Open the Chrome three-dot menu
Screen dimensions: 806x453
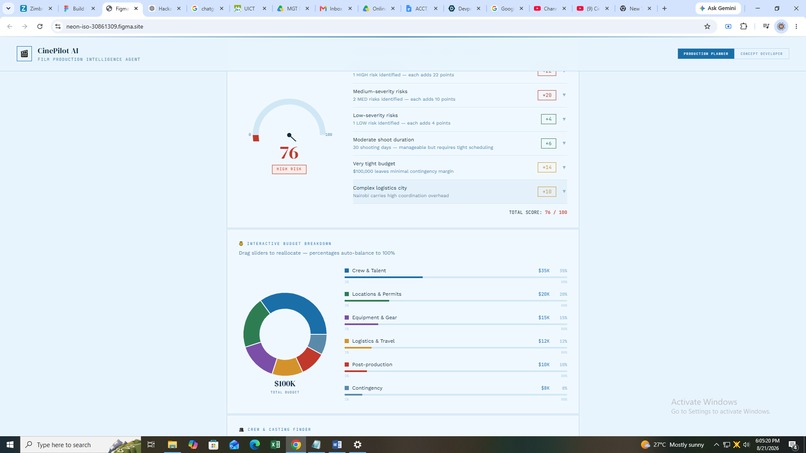click(x=796, y=26)
